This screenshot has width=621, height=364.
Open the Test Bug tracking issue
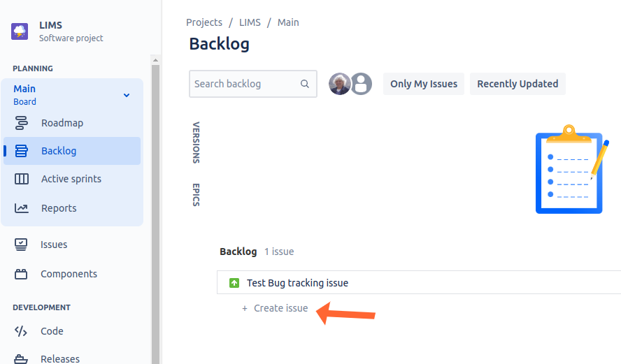coord(297,283)
